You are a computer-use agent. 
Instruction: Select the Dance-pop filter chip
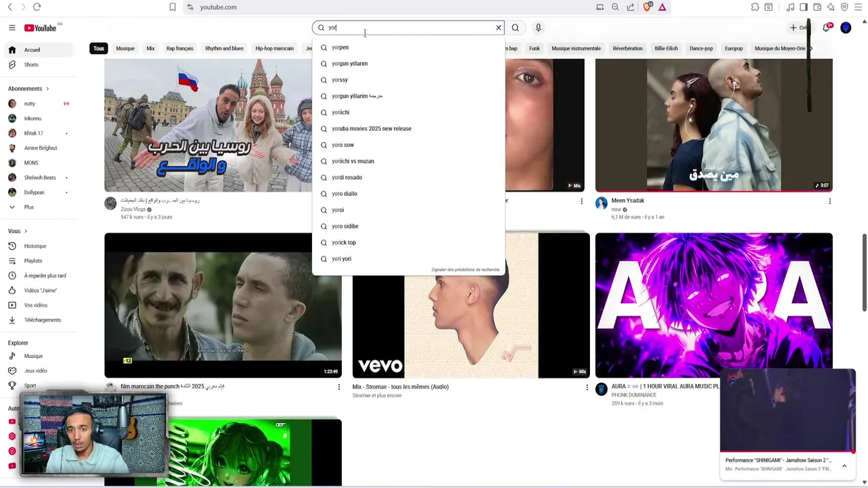pyautogui.click(x=701, y=49)
